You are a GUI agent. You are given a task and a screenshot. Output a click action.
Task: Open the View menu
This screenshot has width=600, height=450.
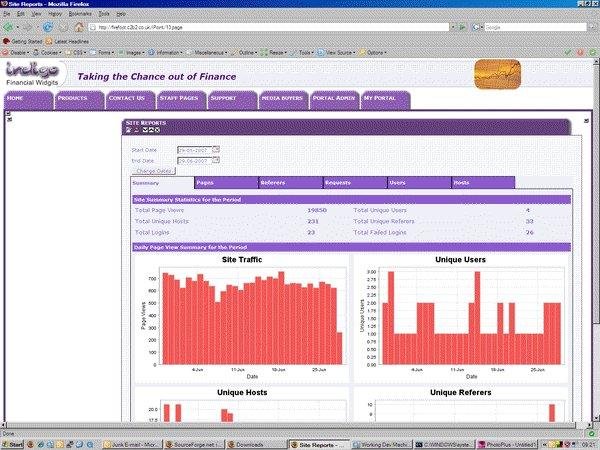click(36, 13)
